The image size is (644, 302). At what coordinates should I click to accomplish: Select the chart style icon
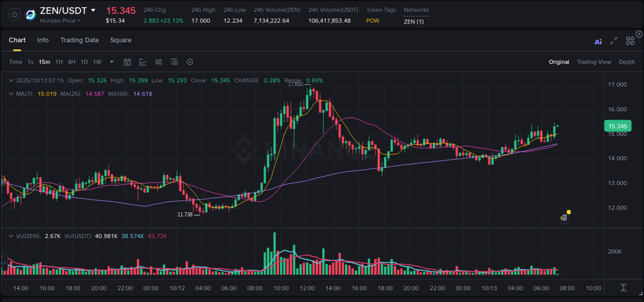143,62
